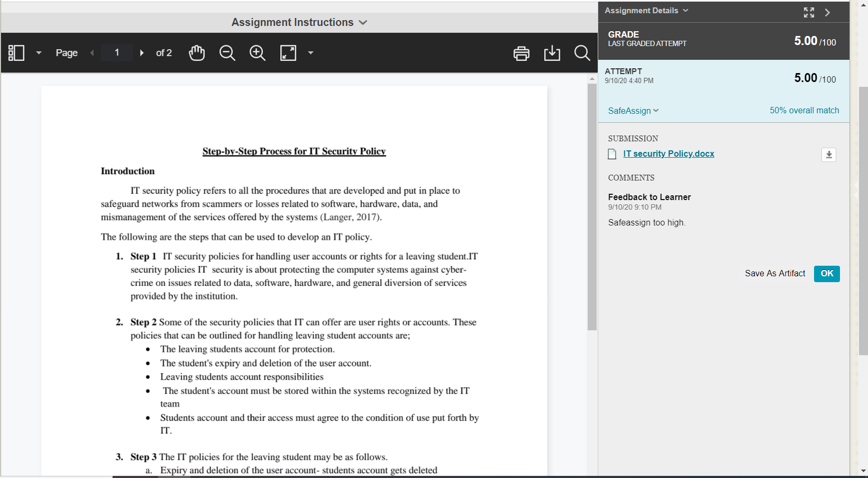Download the submission file icon

829,155
